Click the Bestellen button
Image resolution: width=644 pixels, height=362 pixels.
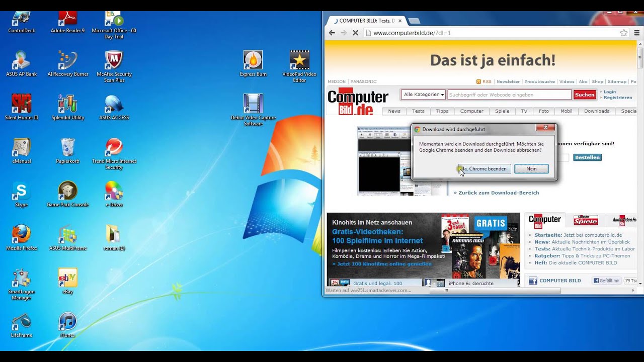tap(587, 157)
